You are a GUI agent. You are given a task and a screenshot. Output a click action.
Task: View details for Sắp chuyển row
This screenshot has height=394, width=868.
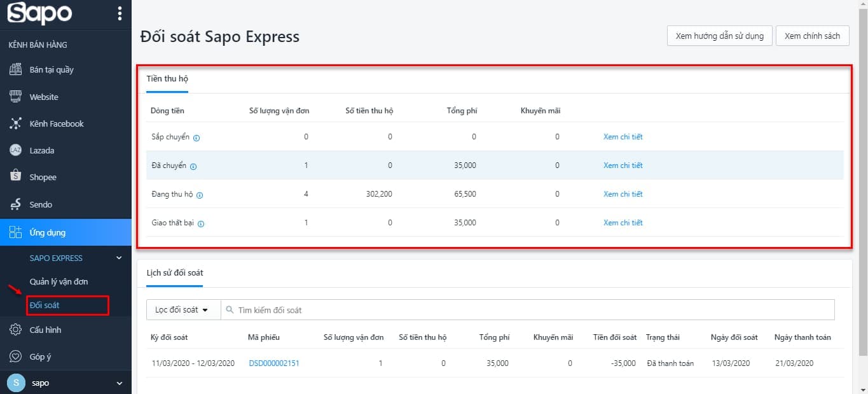pyautogui.click(x=623, y=137)
